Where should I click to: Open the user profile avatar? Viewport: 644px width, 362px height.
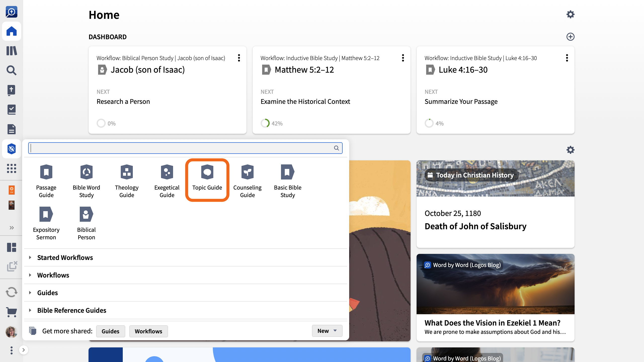[12, 332]
